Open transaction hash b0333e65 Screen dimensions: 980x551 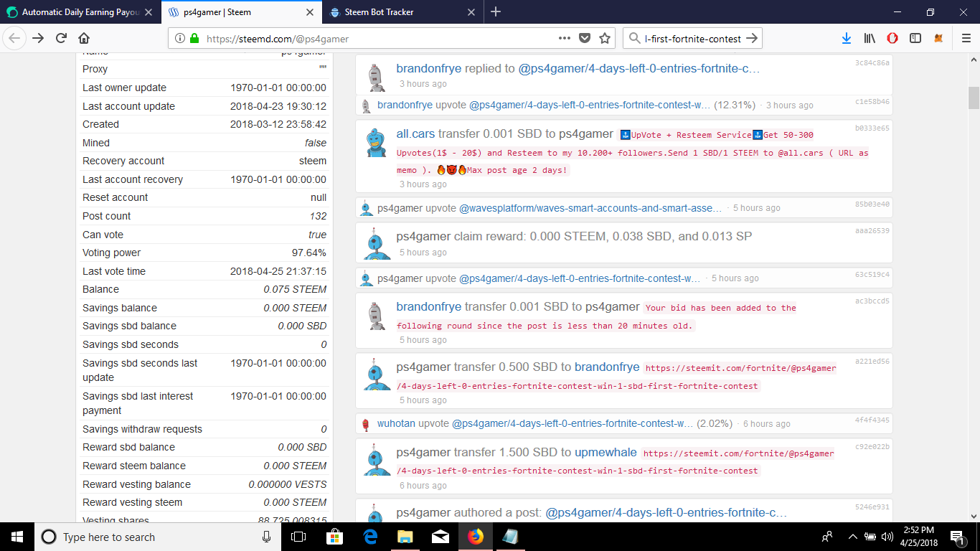pos(872,128)
